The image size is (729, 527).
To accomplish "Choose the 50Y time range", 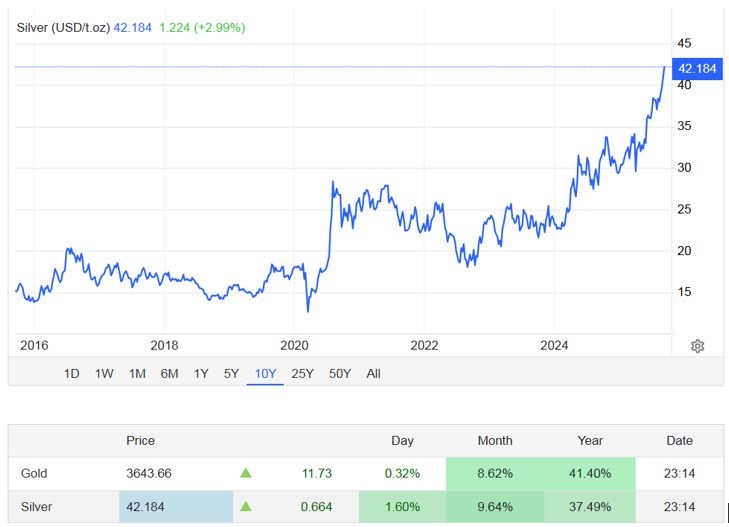I will click(340, 374).
